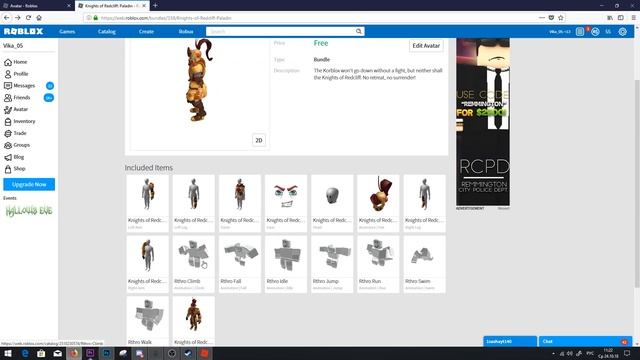Click the Vika_05 username in header
This screenshot has height=360, width=640.
560,31
